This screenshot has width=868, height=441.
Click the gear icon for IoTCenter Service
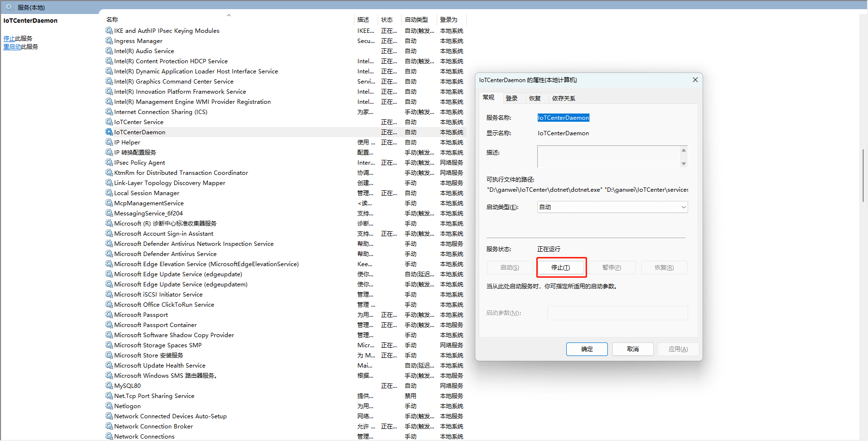click(x=109, y=122)
